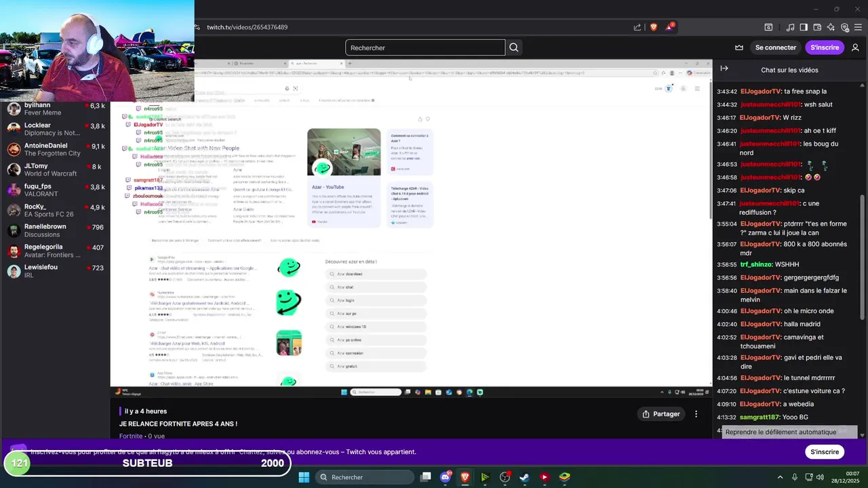This screenshot has width=868, height=488.
Task: Select byilhann Fever Meme channel
Action: pyautogui.click(x=55, y=109)
